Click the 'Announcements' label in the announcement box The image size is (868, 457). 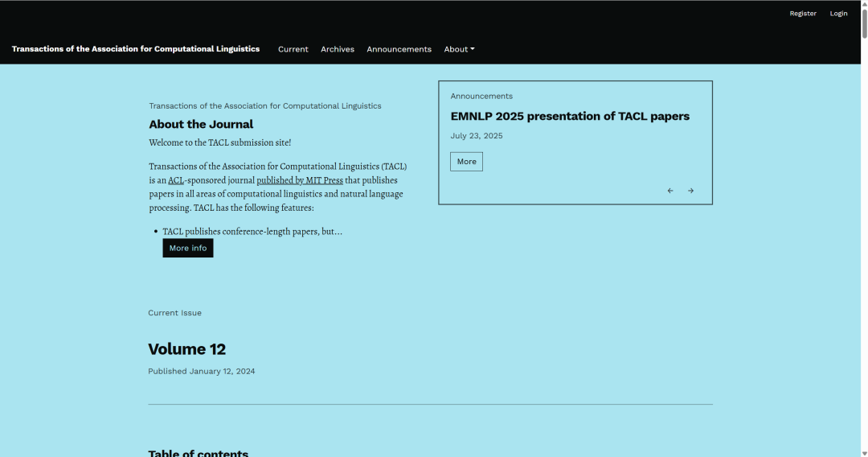(x=481, y=96)
